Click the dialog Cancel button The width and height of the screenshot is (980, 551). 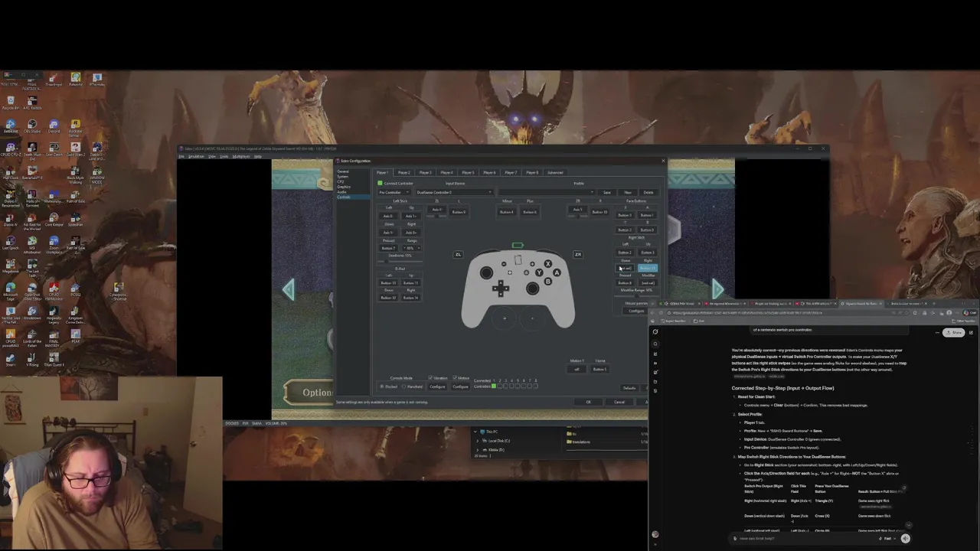[x=619, y=402]
